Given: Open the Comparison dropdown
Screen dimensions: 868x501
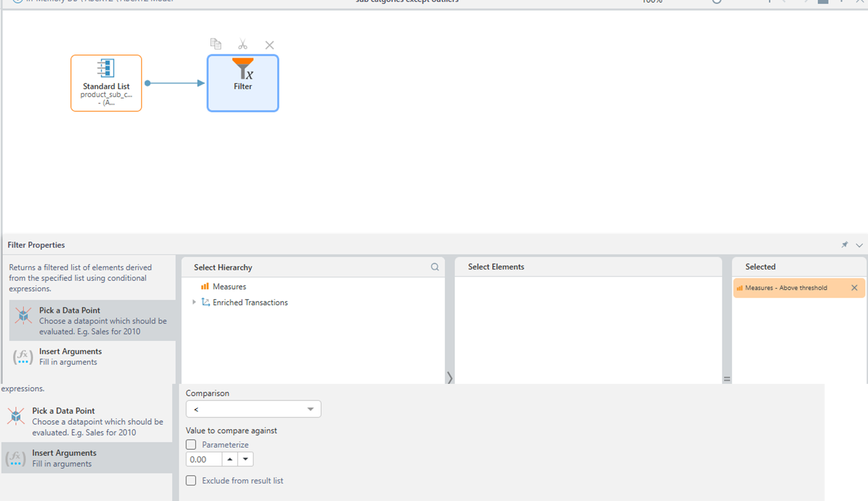Looking at the screenshot, I should [x=253, y=409].
